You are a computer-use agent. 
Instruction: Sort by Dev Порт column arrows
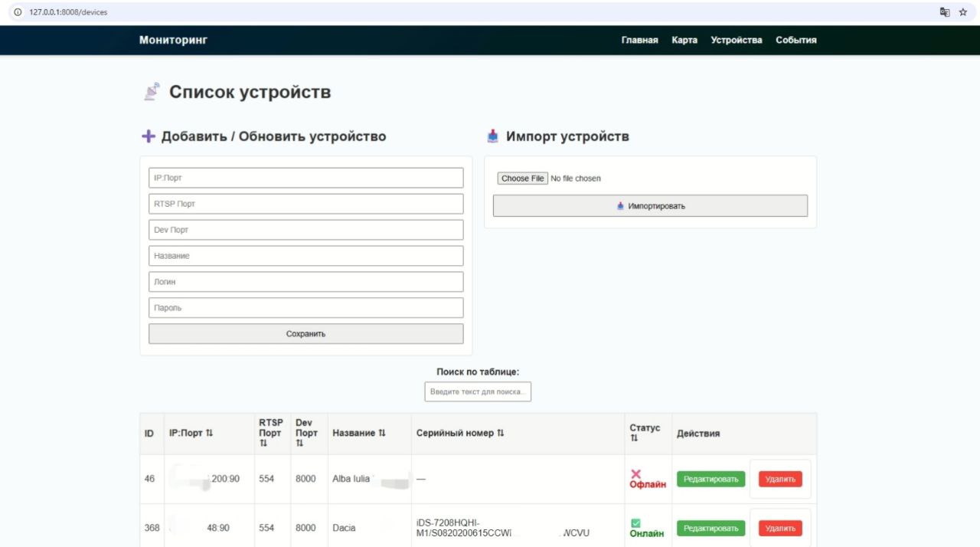(x=300, y=444)
